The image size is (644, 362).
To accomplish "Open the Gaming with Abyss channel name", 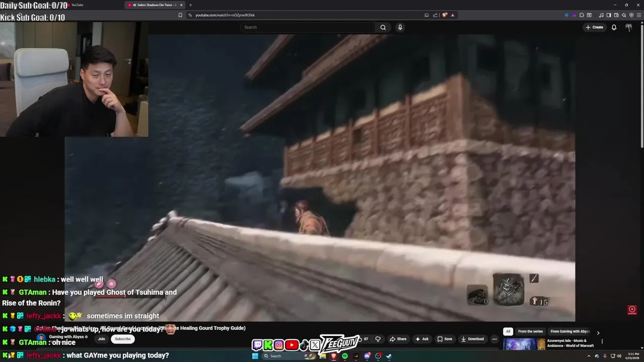I will point(66,337).
